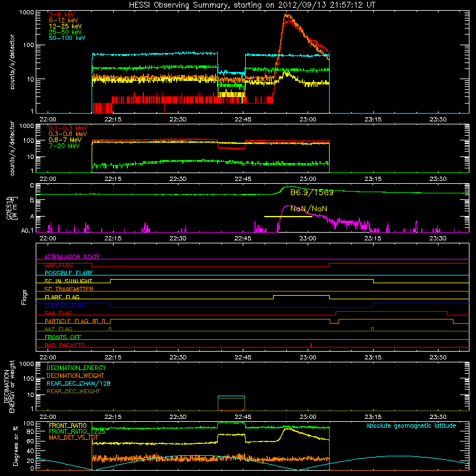Click 22:30 tick label under GOES panel
The height and width of the screenshot is (476, 476).
[178, 239]
